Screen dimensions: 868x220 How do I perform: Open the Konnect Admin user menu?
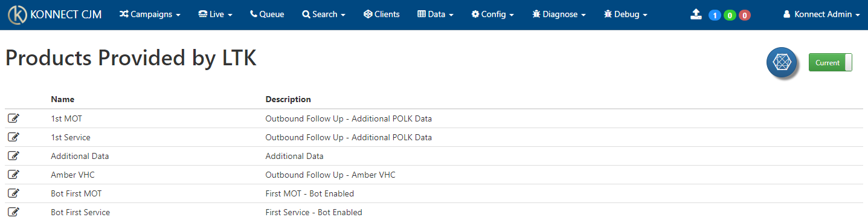(x=821, y=15)
